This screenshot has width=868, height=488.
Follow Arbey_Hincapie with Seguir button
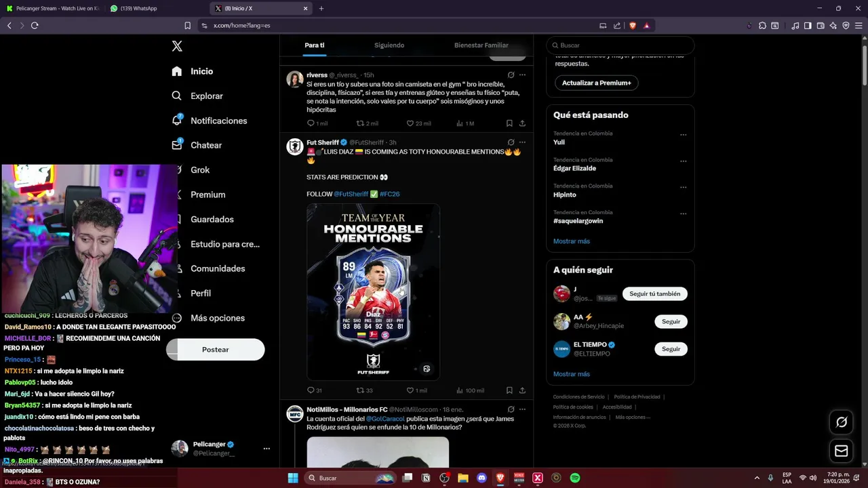[671, 322]
